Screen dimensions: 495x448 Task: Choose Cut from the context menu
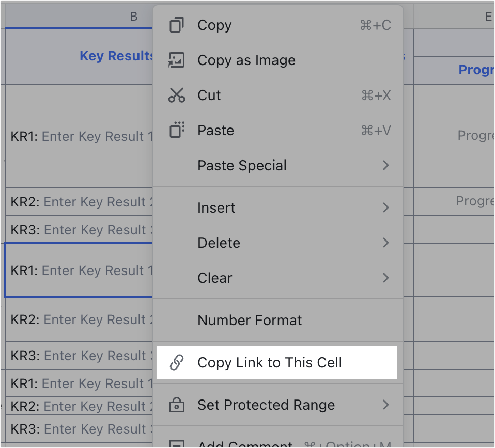209,95
